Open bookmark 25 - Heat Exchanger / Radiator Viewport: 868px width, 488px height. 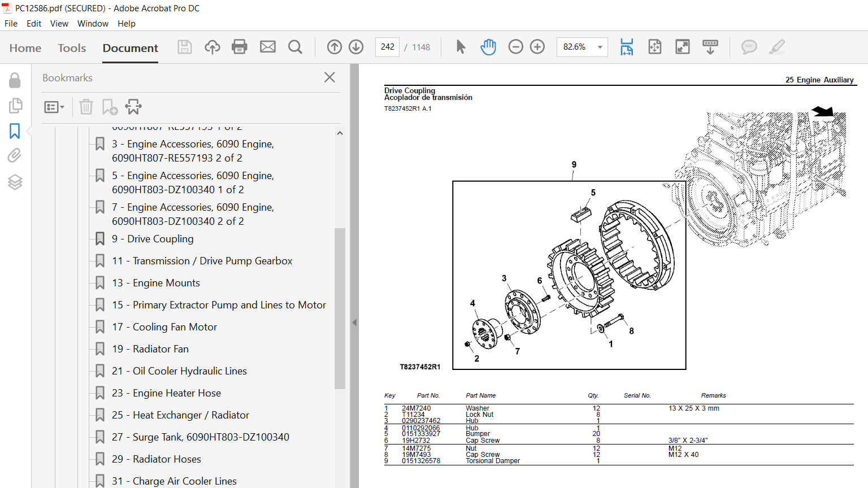(x=180, y=415)
